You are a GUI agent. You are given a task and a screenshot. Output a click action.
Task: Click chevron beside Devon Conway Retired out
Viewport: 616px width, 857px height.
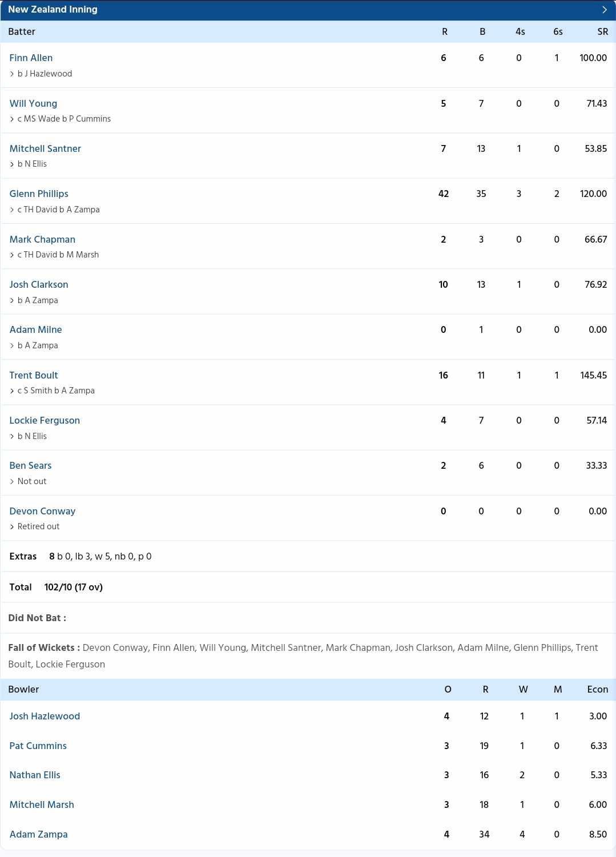(x=12, y=526)
